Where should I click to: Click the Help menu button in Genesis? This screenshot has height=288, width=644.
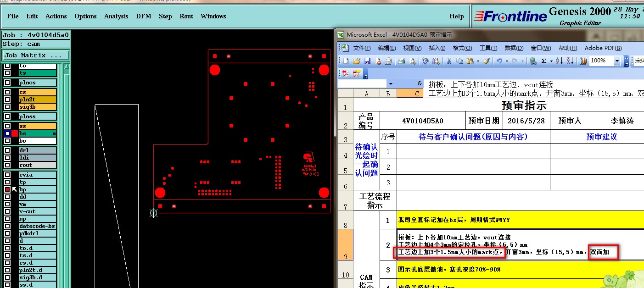point(457,16)
